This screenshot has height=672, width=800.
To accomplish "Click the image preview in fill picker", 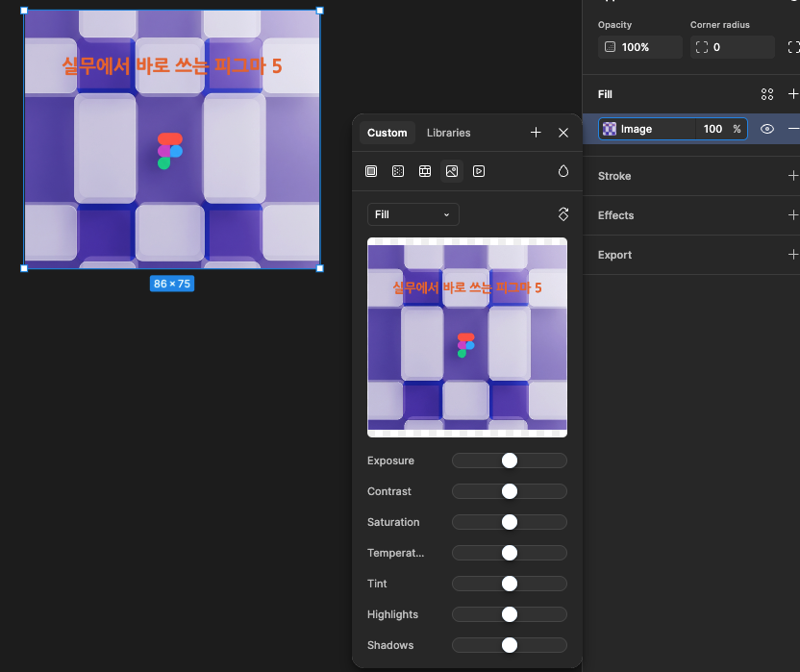I will click(467, 337).
